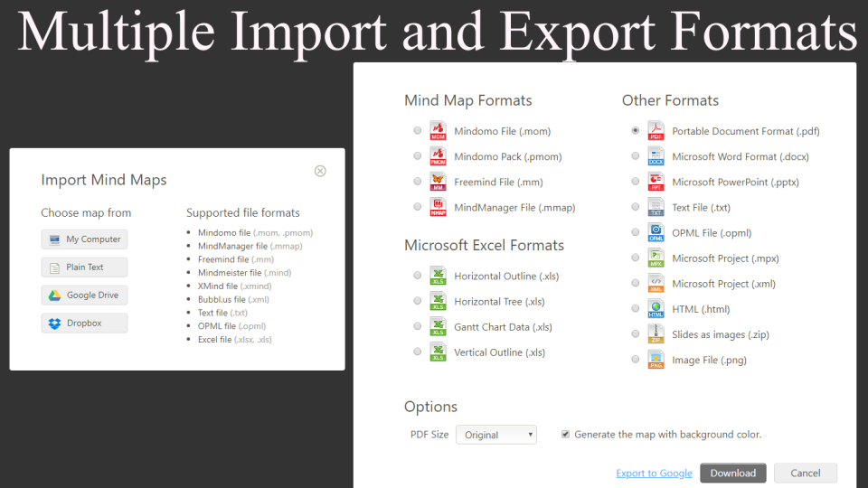Select the Vertical Outline (.xls) radio button
This screenshot has height=488, width=868.
(418, 352)
